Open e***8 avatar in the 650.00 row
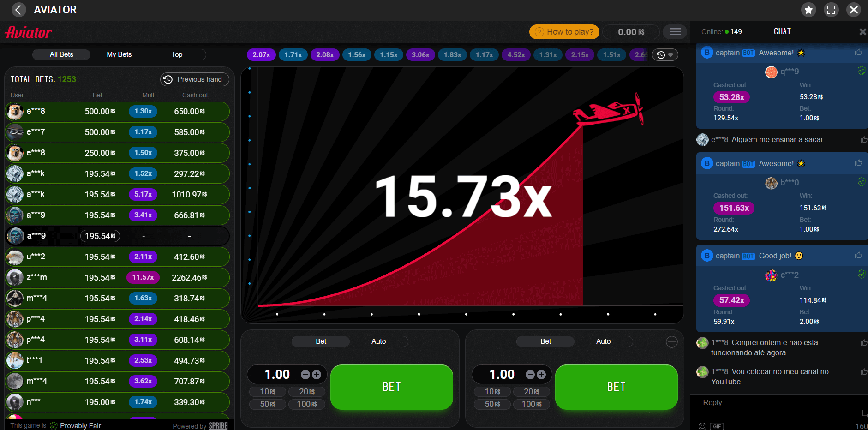 point(15,111)
